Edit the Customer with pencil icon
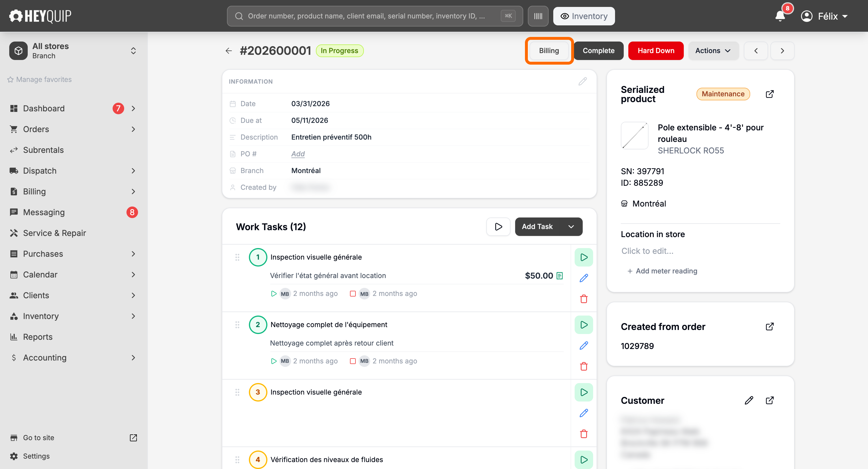Screen dimensions: 868x469 tap(749, 400)
